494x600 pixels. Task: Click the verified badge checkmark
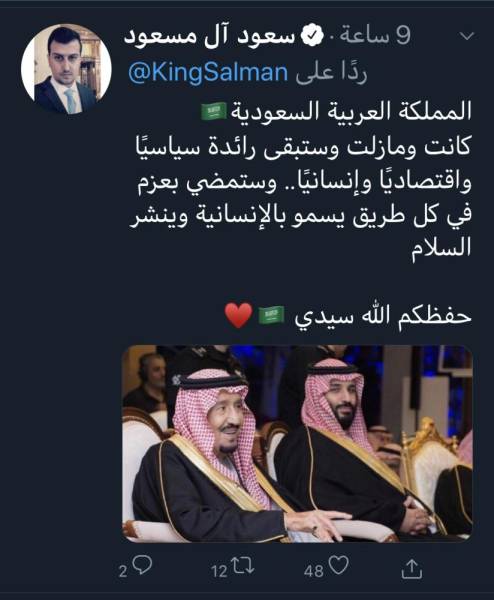pos(312,36)
